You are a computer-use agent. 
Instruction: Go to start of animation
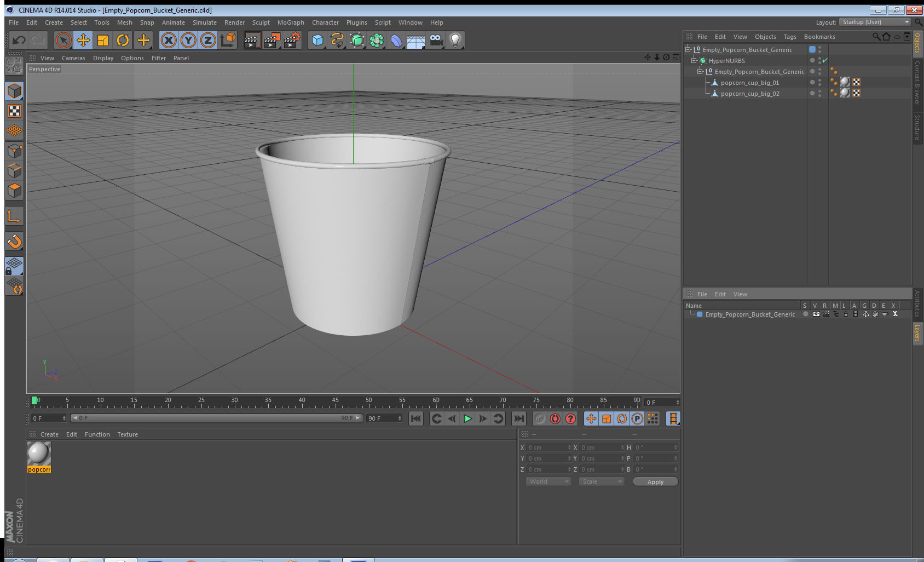click(x=416, y=418)
